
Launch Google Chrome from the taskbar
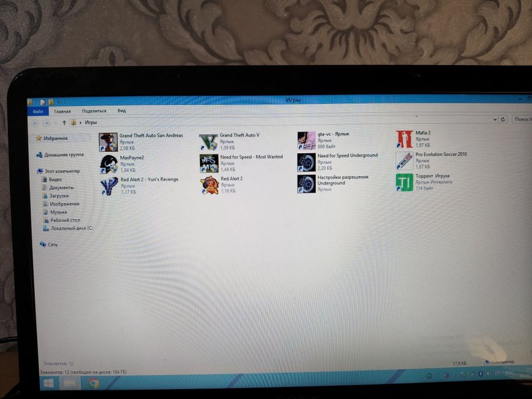[x=94, y=384]
